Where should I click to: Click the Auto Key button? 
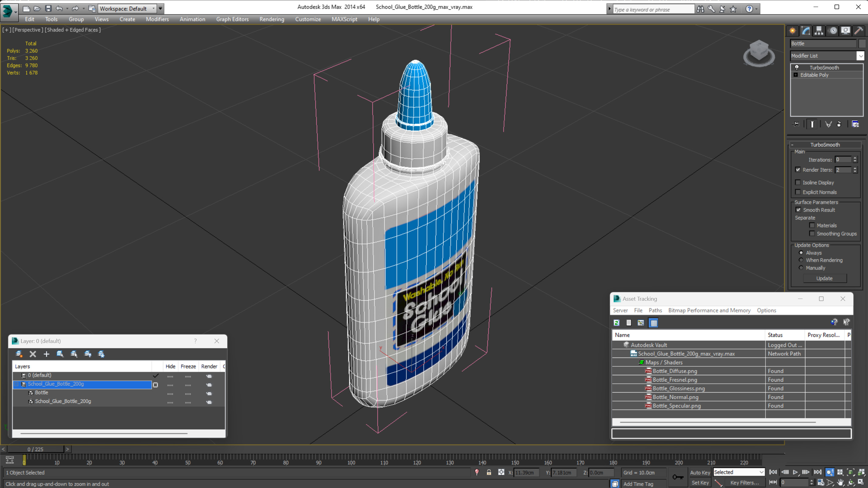coord(700,472)
